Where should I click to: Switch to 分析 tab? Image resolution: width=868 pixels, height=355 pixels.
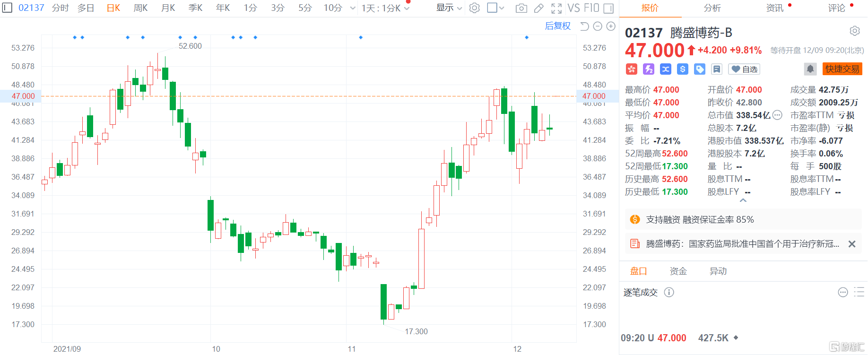(712, 8)
